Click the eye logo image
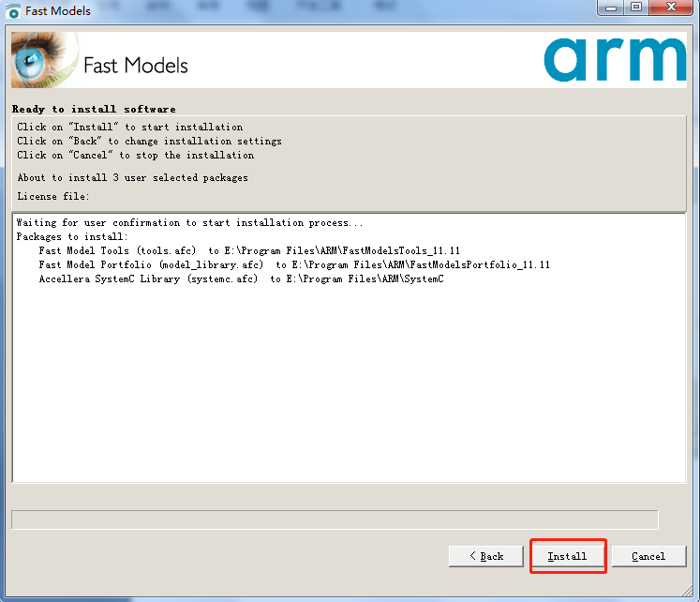 click(x=45, y=60)
